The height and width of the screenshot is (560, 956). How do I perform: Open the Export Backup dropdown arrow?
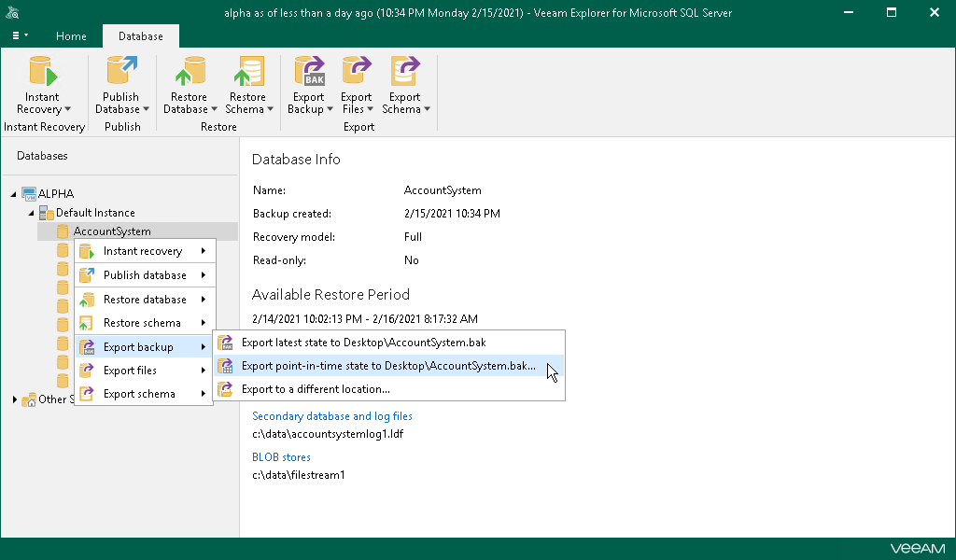point(330,110)
